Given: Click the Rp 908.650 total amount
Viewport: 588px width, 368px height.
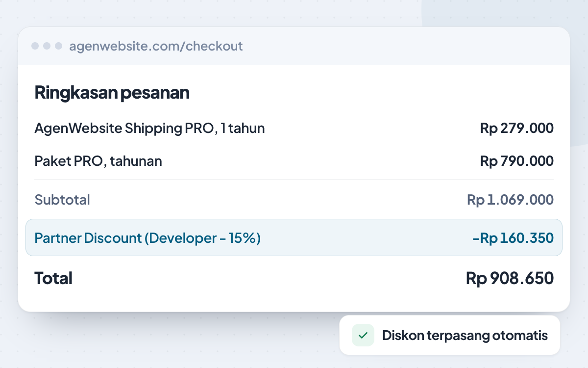Looking at the screenshot, I should click(x=510, y=278).
